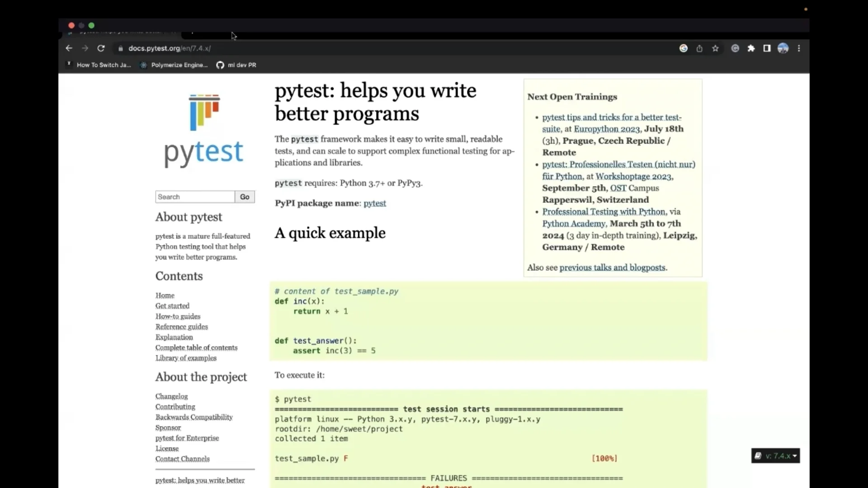Open the How To Switch Ja... bookmark

click(99, 65)
